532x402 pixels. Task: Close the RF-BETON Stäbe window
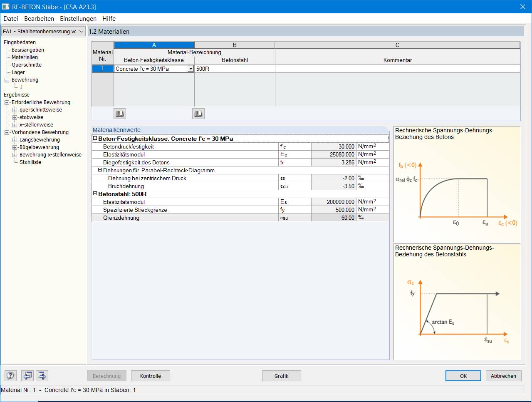click(x=523, y=7)
